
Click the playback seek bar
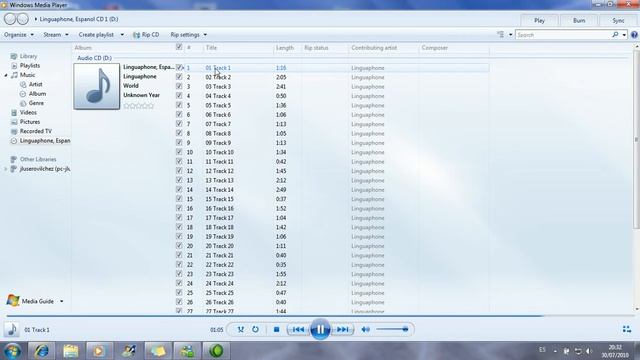(x=320, y=316)
